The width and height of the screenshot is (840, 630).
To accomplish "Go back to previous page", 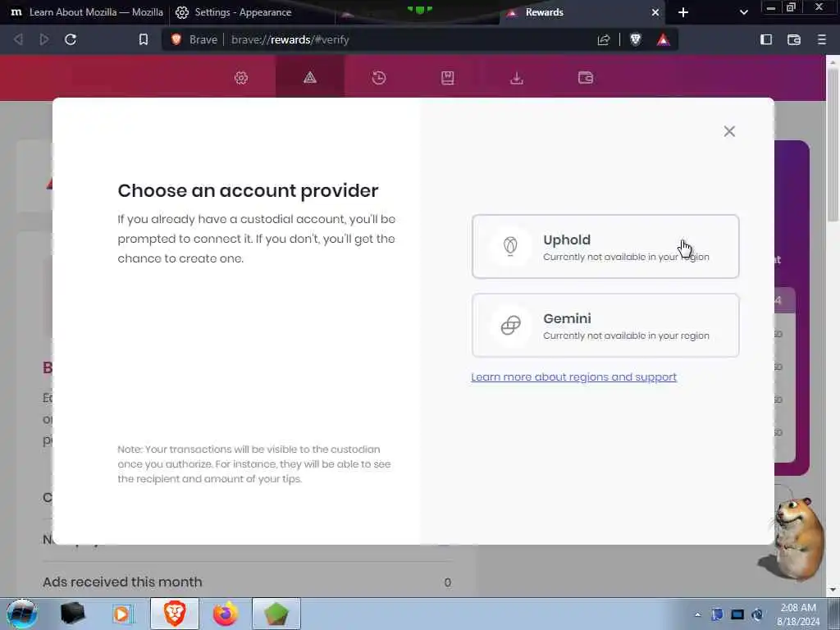I will 18,39.
